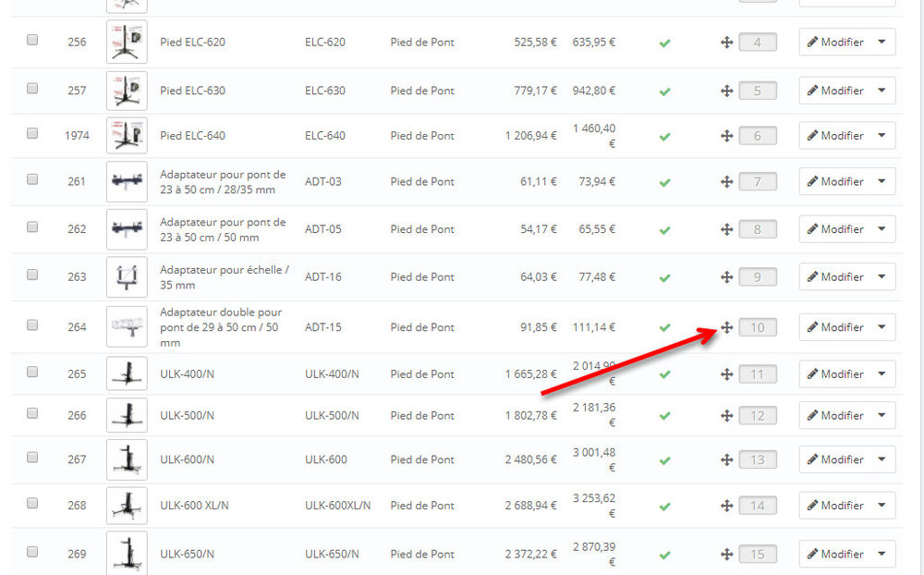
Task: Click the ID 1974 cell
Action: 78,136
